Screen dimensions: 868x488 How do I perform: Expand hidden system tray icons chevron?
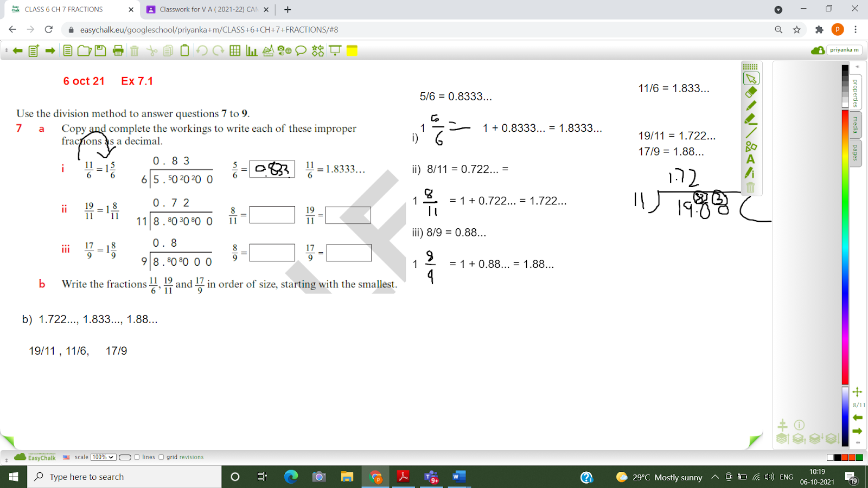[x=715, y=477]
